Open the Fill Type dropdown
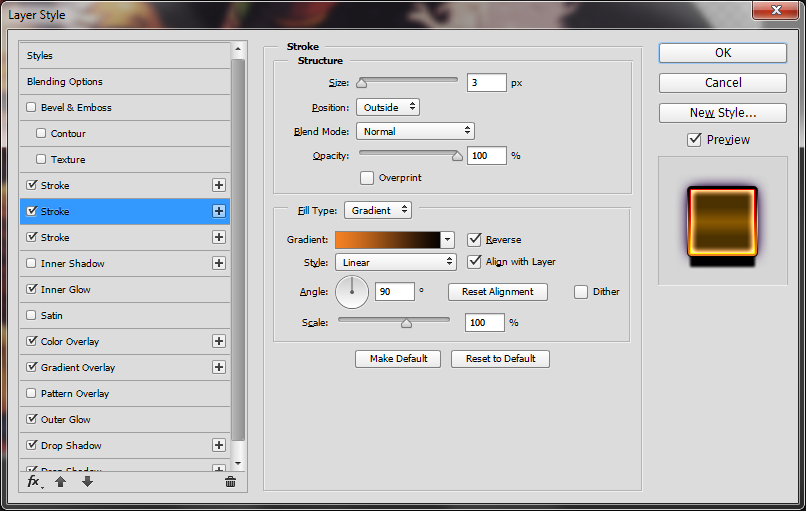The image size is (806, 511). 378,210
